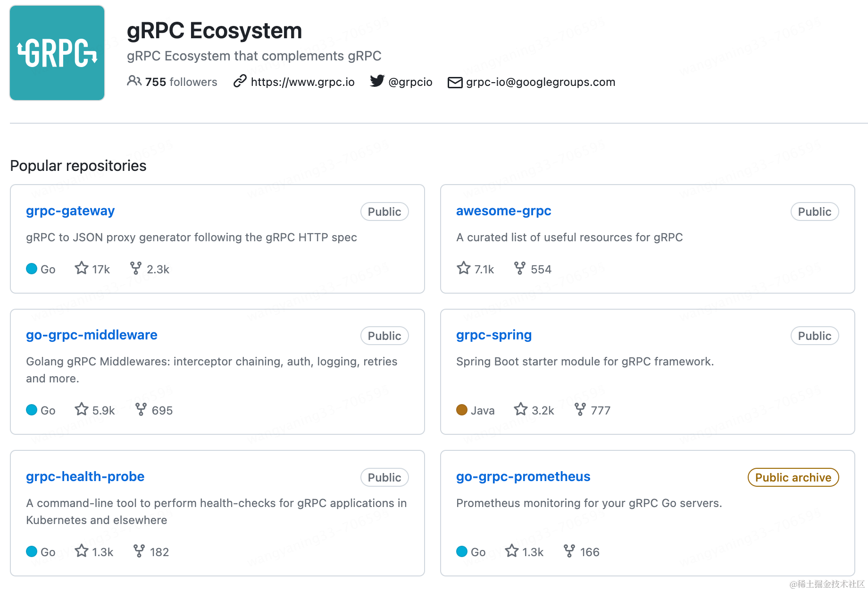Click the star icon on awesome-grpc

(464, 268)
